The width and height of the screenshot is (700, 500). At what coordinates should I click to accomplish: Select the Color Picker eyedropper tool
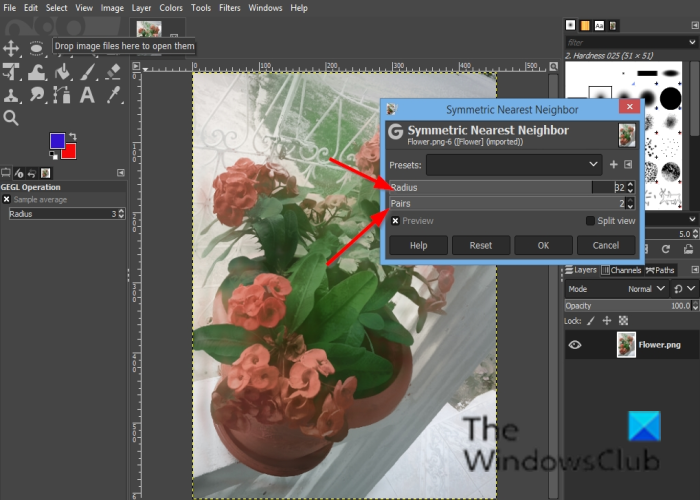coord(112,95)
